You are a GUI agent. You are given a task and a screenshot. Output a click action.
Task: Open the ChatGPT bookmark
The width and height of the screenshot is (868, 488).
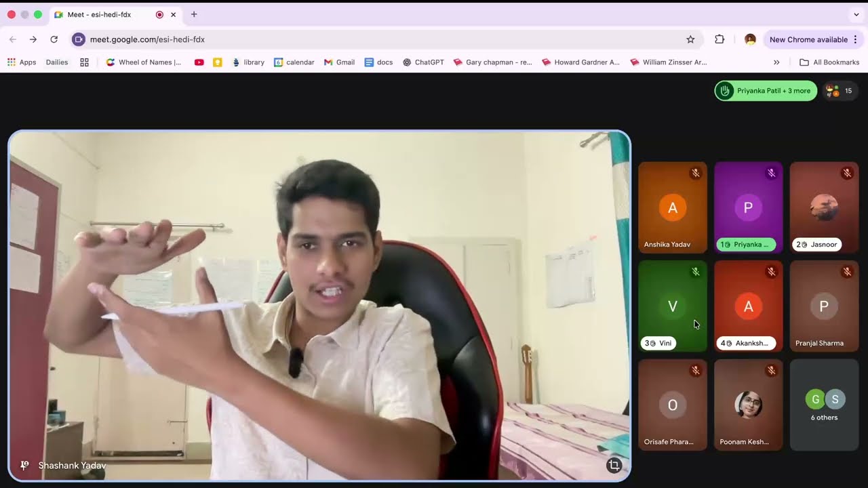click(423, 62)
